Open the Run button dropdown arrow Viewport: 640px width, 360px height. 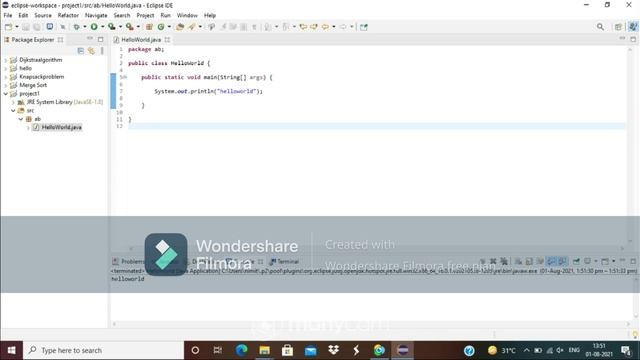[x=102, y=27]
